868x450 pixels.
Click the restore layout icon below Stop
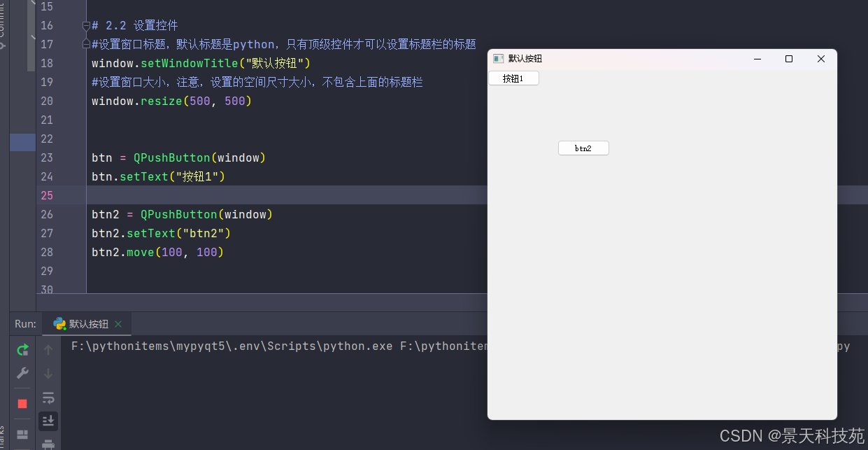22,435
